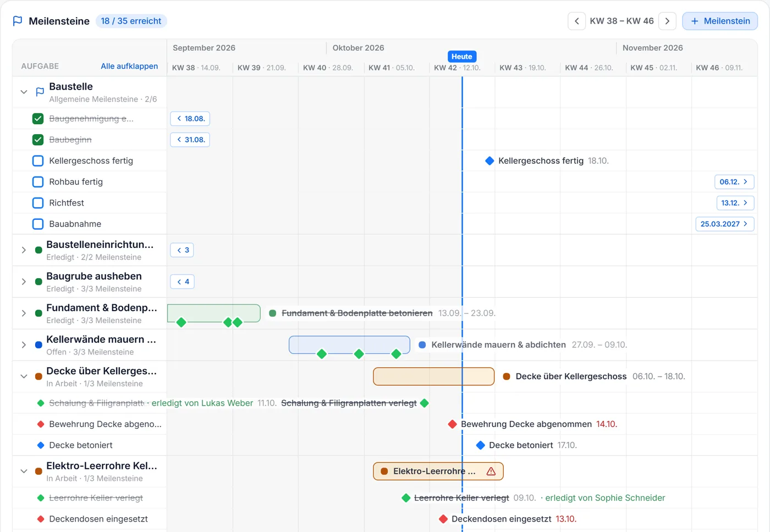
Task: Click red diamond marker Deckendosen eingesetzt 13.10.
Action: click(443, 519)
